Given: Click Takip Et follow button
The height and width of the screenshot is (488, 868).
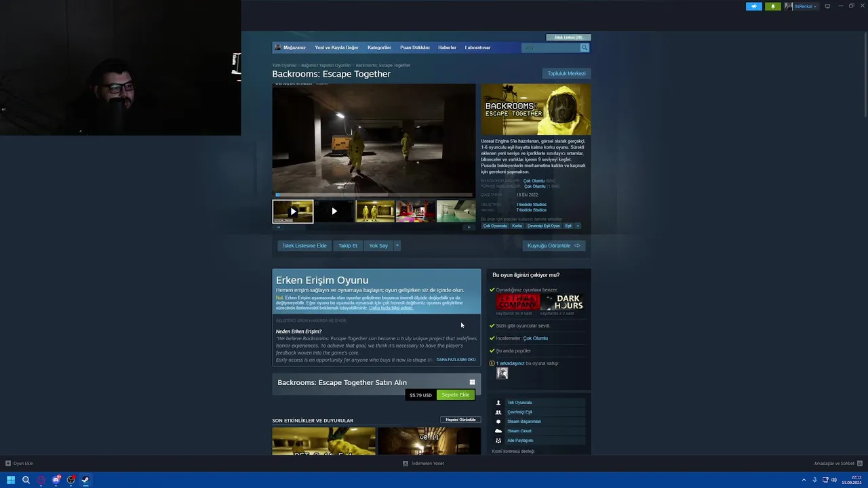Looking at the screenshot, I should tap(348, 245).
